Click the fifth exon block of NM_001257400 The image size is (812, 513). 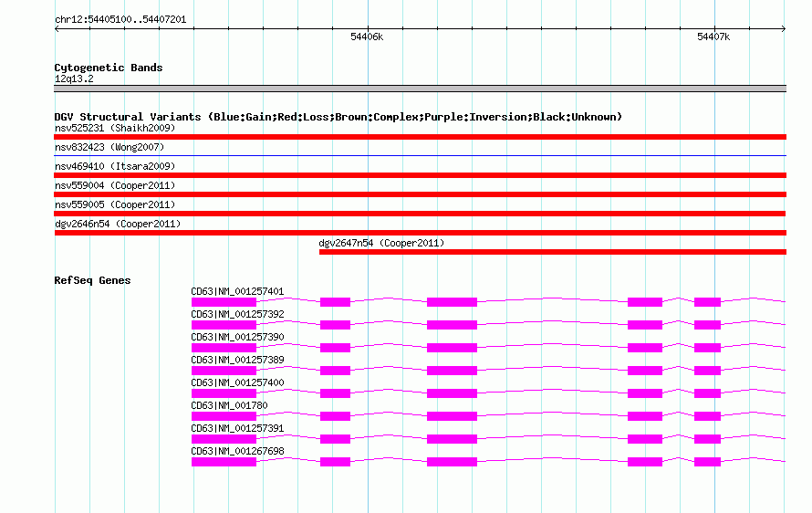click(707, 393)
